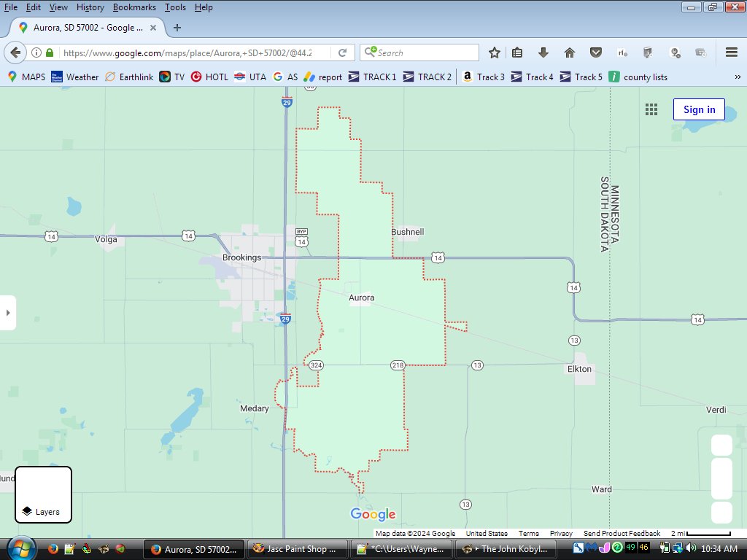Screen dimensions: 747x560
Task: Open a new browser tab
Action: (177, 28)
